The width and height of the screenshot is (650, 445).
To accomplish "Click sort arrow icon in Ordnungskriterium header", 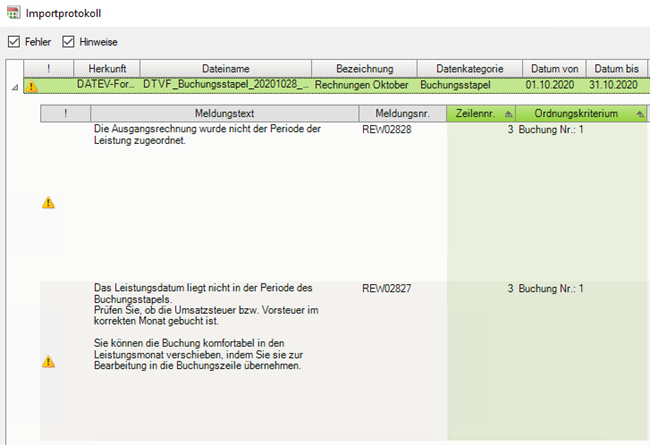I will click(x=639, y=114).
